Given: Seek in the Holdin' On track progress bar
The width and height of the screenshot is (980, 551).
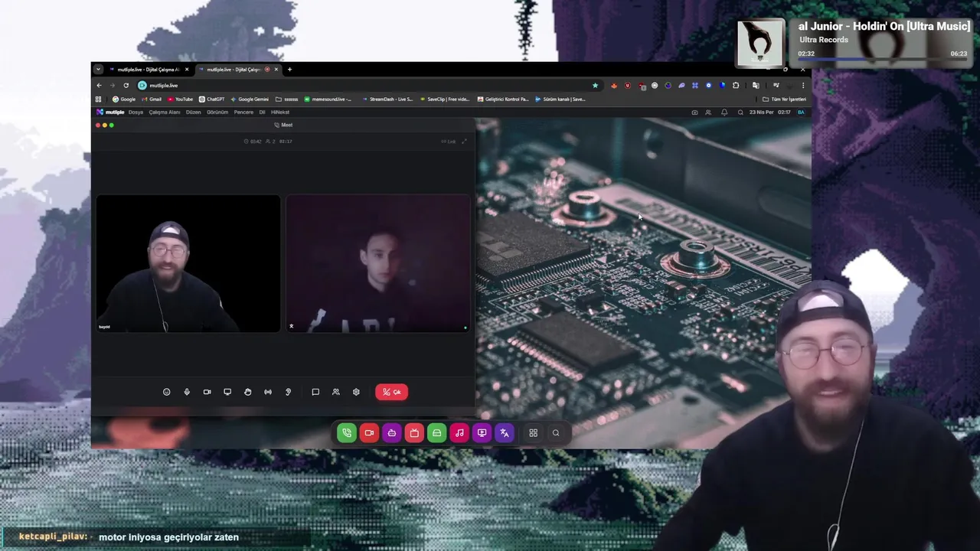Looking at the screenshot, I should point(882,59).
